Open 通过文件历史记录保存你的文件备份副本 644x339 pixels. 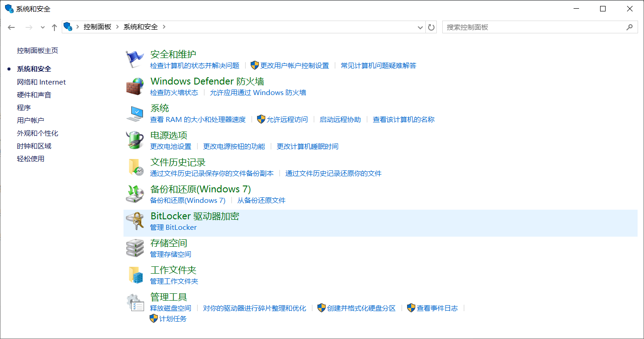click(x=212, y=173)
